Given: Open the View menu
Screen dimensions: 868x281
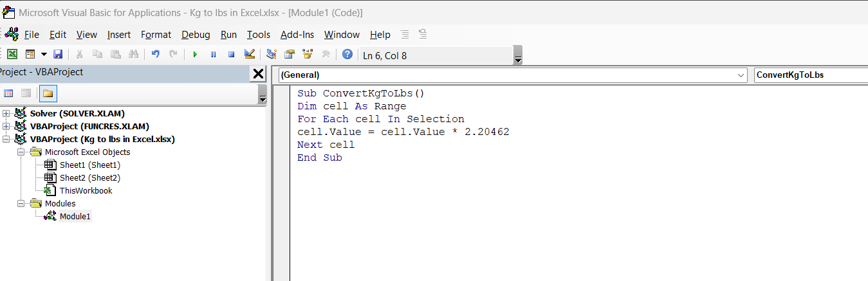Looking at the screenshot, I should pyautogui.click(x=87, y=35).
